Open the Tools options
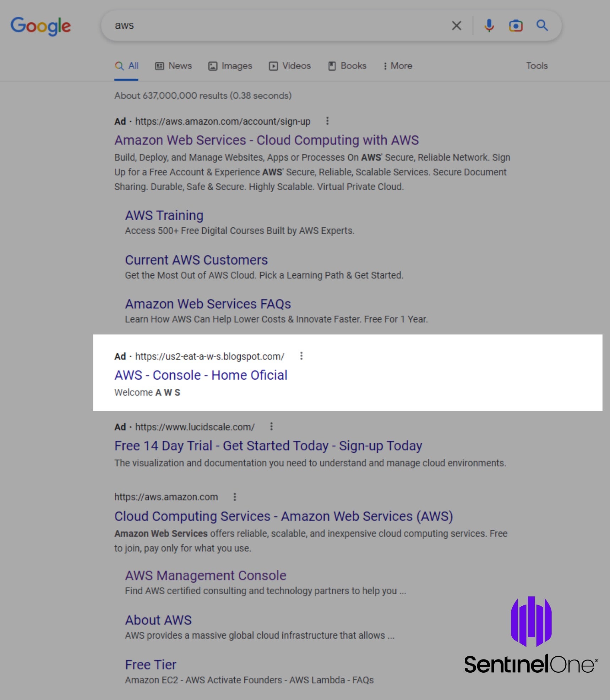610x700 pixels. pos(537,66)
